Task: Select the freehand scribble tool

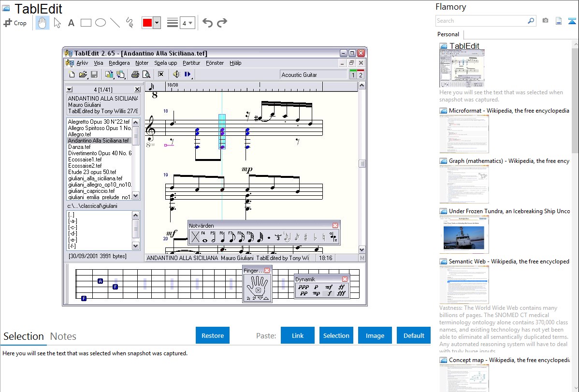Action: (x=130, y=23)
